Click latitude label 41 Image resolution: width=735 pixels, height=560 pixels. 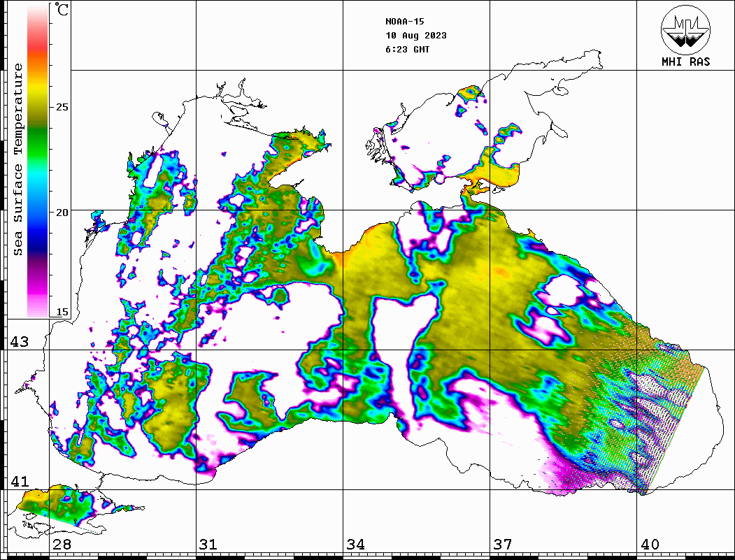20,482
